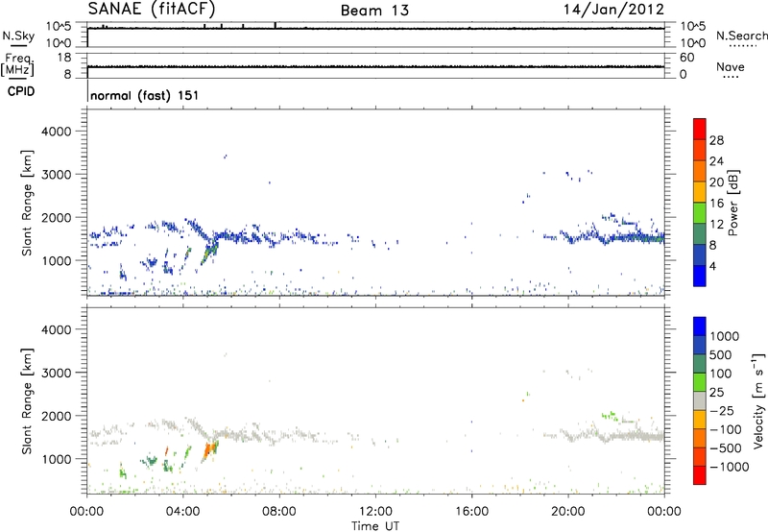Click the plot title 'SANAE (fitACF)'

coord(152,9)
